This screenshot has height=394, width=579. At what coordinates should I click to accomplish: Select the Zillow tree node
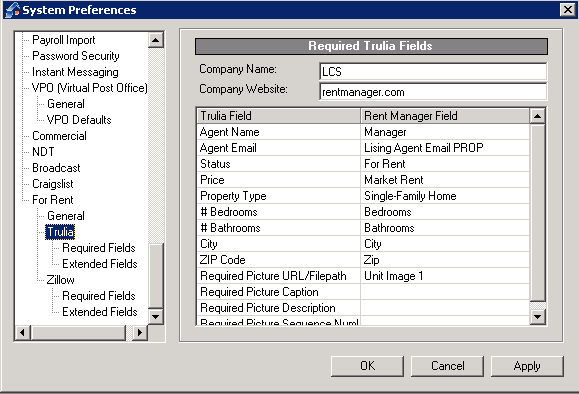(x=61, y=280)
